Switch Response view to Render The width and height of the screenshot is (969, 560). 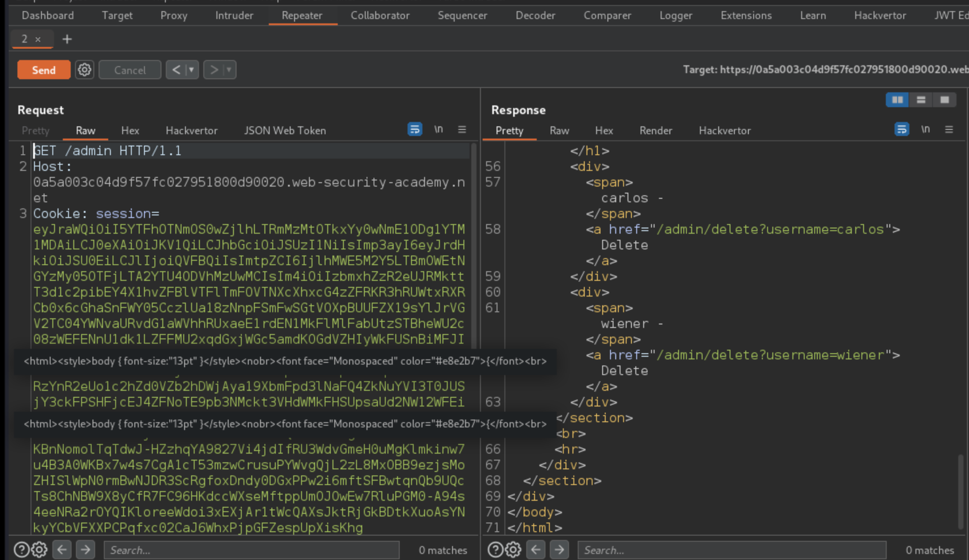coord(655,130)
